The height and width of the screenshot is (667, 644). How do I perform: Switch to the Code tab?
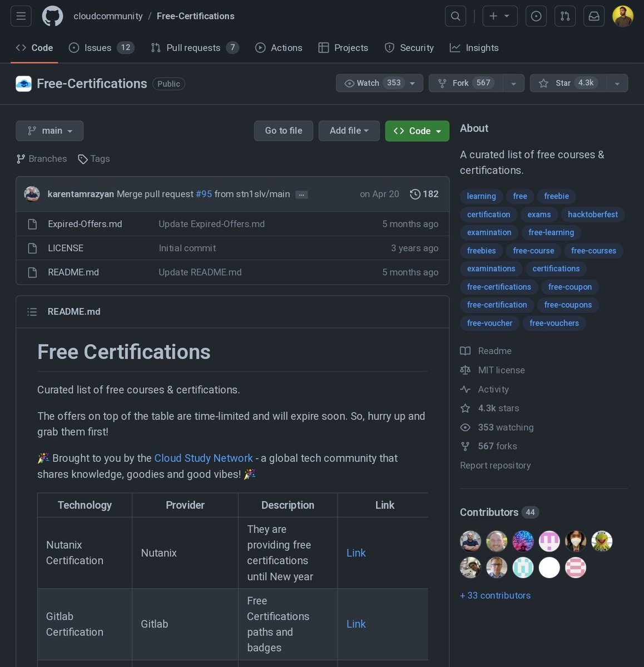pyautogui.click(x=34, y=48)
